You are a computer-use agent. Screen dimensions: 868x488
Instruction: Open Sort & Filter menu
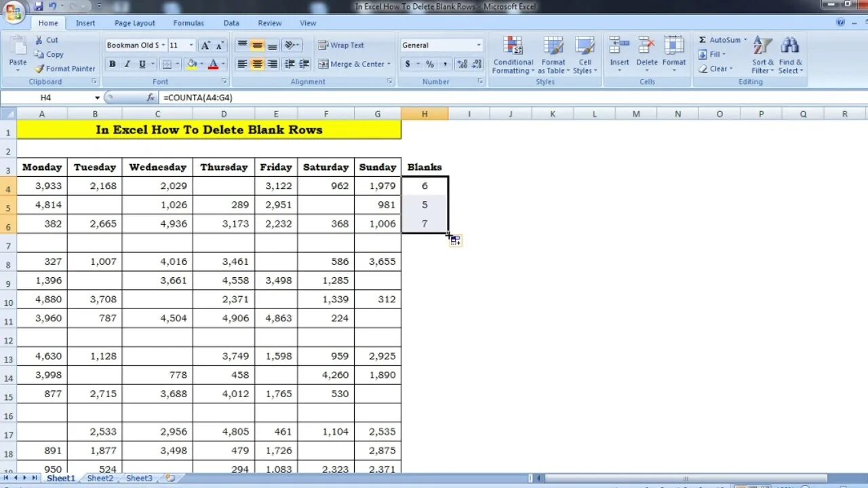pyautogui.click(x=763, y=55)
